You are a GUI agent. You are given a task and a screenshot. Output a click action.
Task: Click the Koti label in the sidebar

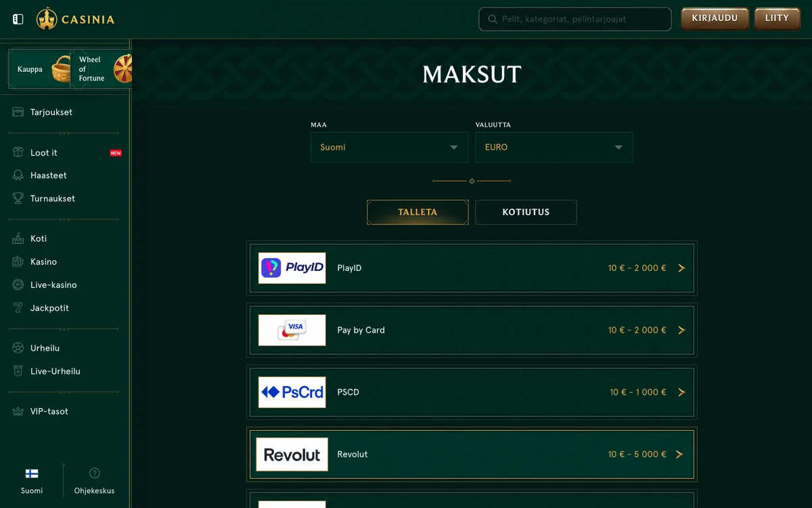tap(39, 238)
